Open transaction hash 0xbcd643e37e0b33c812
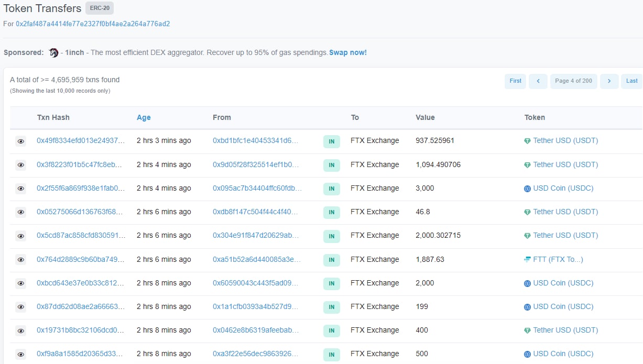The width and height of the screenshot is (643, 364). tap(81, 283)
